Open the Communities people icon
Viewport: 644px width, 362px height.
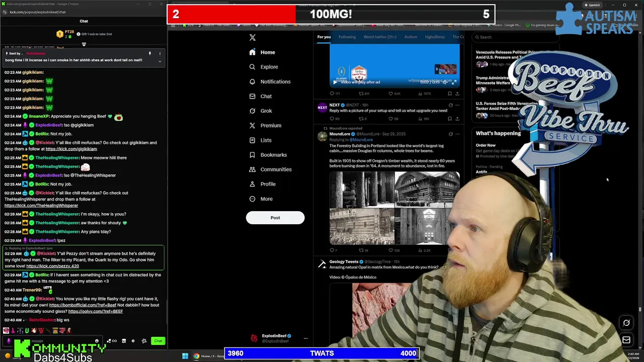(x=253, y=169)
